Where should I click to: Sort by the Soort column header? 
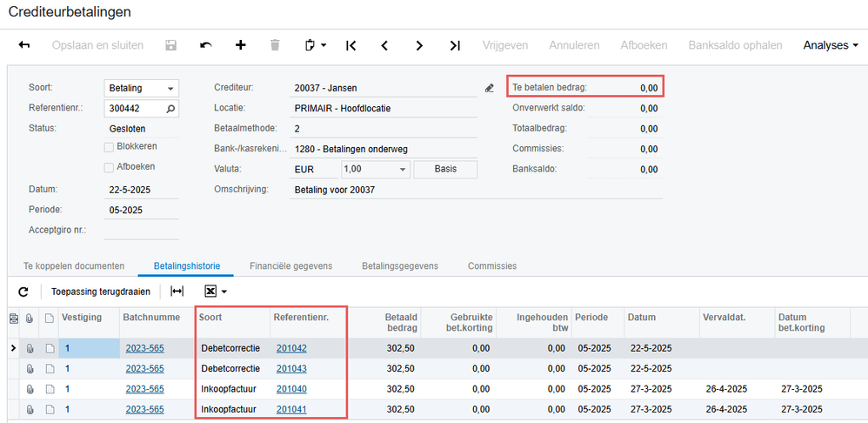tap(233, 323)
